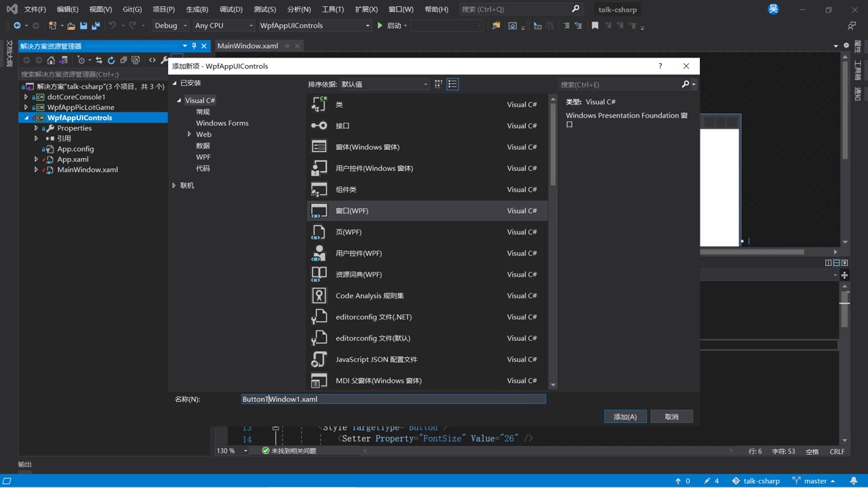Screen dimensions: 868x488
Task: Open the WpfAppUIControls startup project dropdown
Action: point(315,26)
